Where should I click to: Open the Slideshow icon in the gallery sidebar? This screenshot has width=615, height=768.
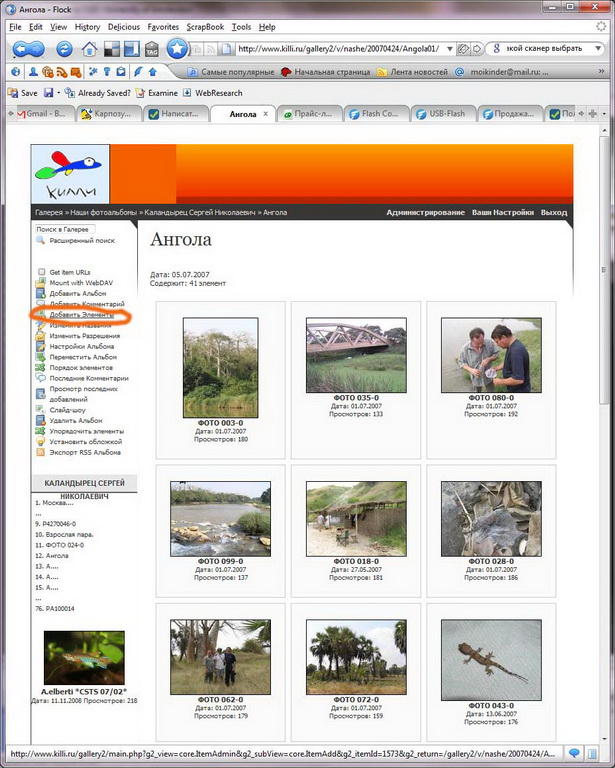[x=40, y=410]
